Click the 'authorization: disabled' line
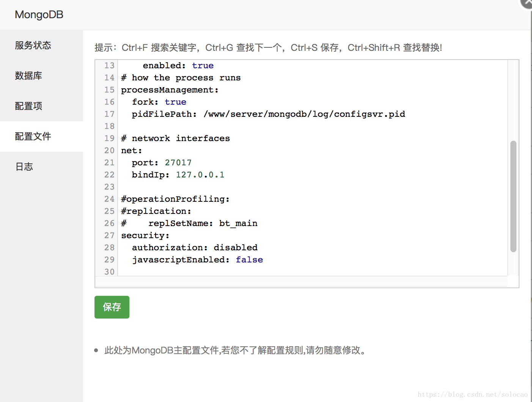 coord(195,248)
